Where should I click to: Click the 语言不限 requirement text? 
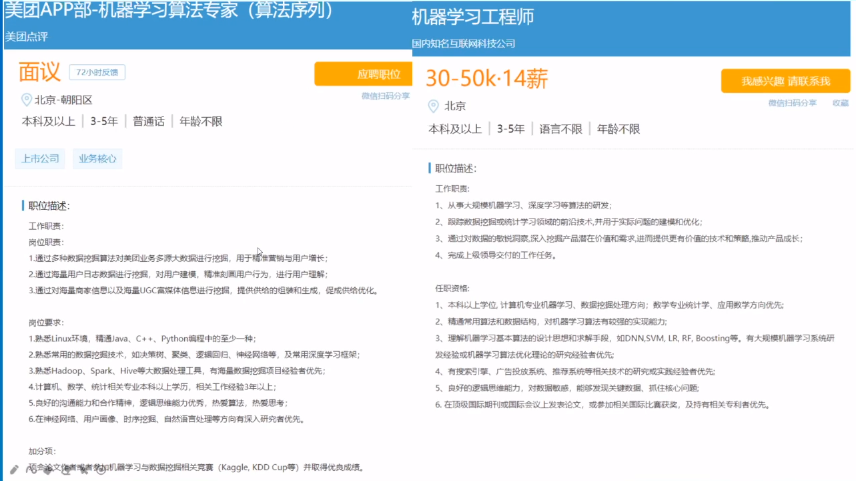coord(561,129)
